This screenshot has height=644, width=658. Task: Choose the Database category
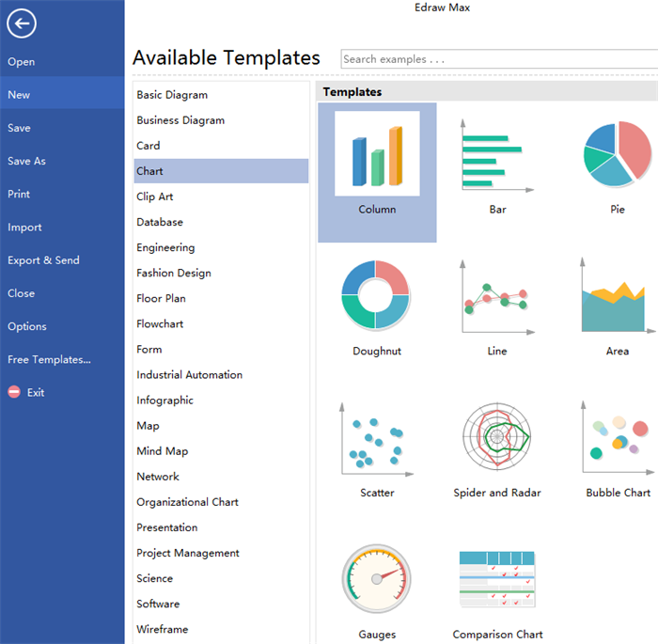pyautogui.click(x=221, y=222)
